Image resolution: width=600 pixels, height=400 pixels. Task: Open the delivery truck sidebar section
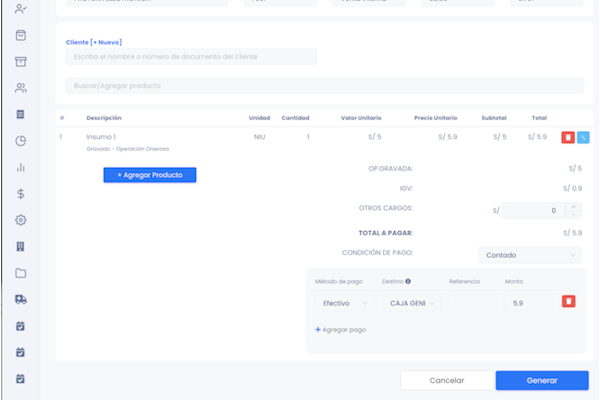tap(21, 299)
